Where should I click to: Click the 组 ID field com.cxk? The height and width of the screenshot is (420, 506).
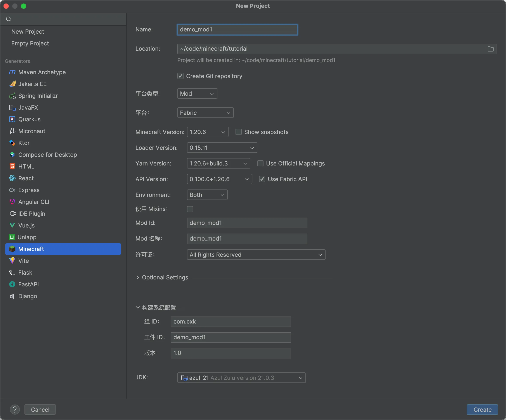tap(230, 322)
